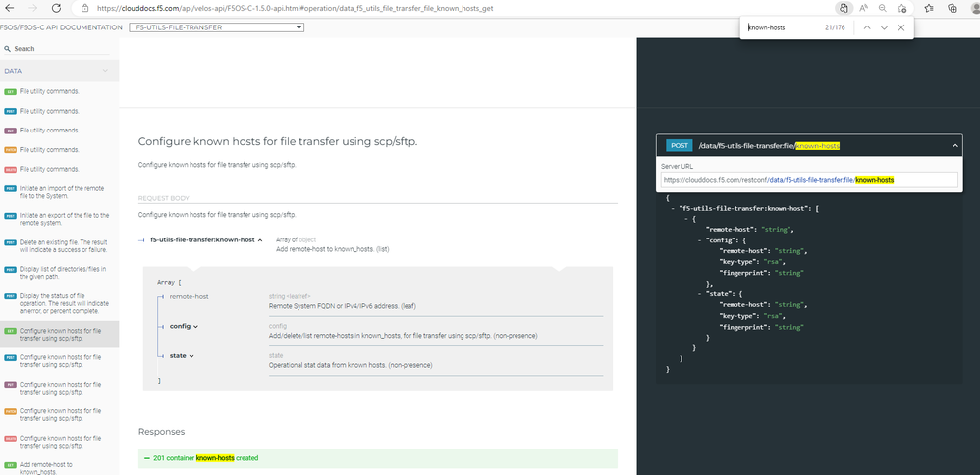Jump to next find result arrow
Screen dimensions: 980x475
(884, 27)
